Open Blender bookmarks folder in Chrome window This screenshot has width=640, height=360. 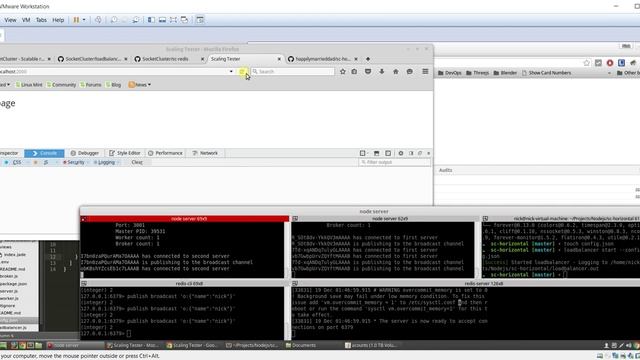pyautogui.click(x=505, y=73)
